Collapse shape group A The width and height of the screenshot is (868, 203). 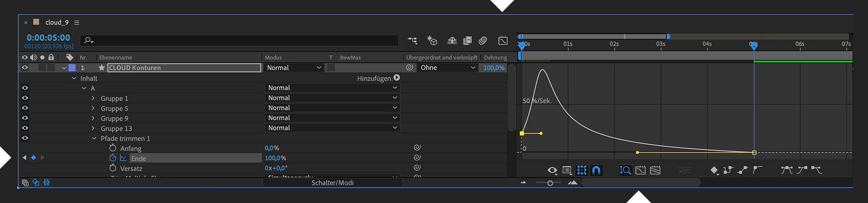pyautogui.click(x=84, y=88)
